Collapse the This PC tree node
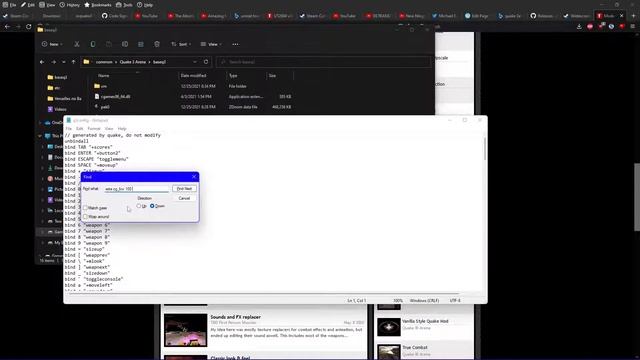This screenshot has height=360, width=640. pos(40,136)
